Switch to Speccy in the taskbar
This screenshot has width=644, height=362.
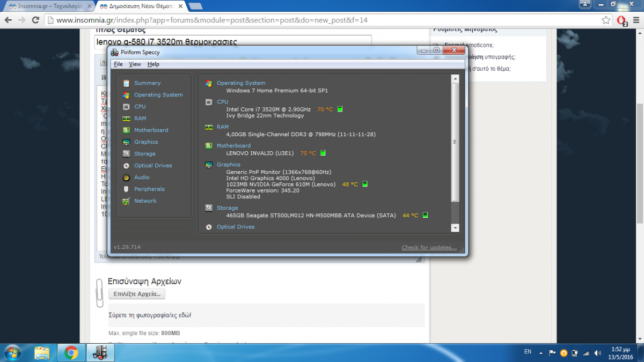(100, 352)
